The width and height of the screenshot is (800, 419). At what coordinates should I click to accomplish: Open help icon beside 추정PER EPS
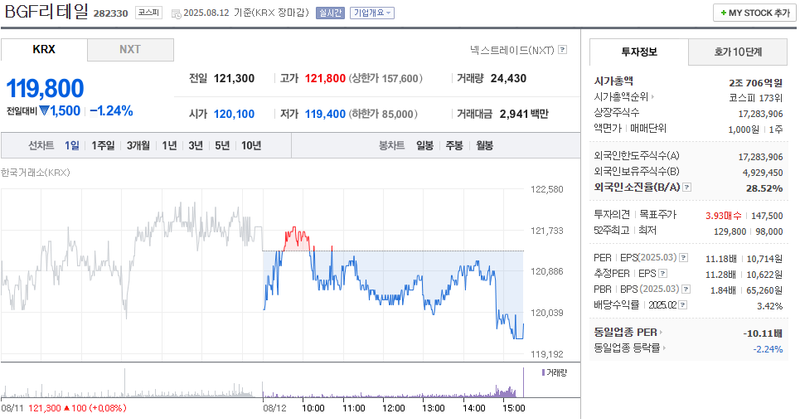662,274
